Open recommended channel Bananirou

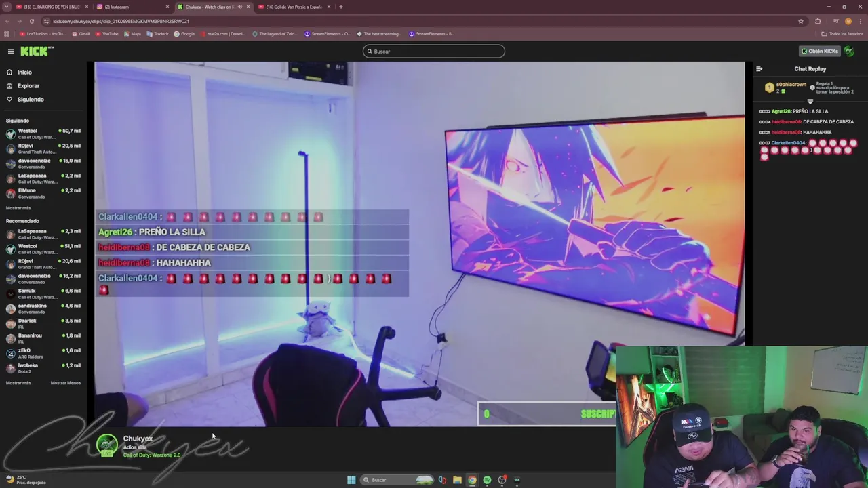pos(43,338)
